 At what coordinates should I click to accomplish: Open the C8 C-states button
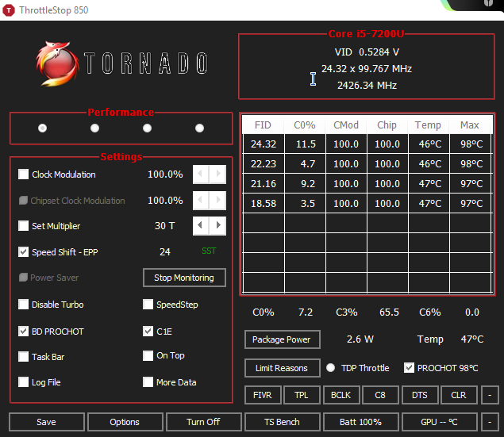pos(380,395)
